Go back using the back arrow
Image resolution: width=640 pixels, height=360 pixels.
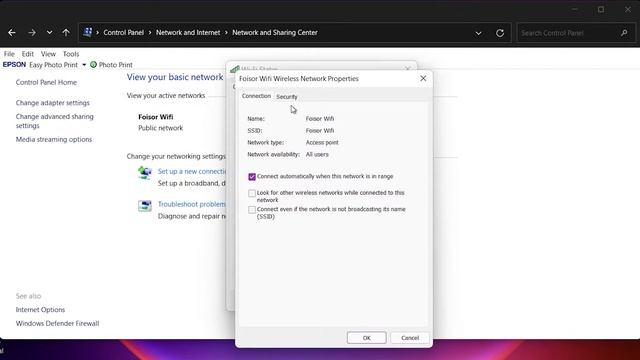[12, 33]
